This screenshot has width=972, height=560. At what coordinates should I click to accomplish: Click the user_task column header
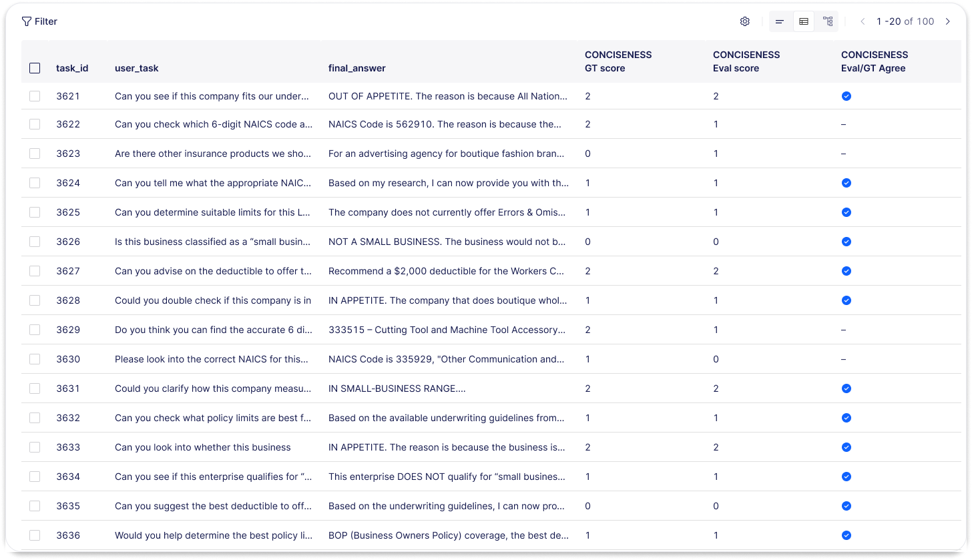point(136,68)
